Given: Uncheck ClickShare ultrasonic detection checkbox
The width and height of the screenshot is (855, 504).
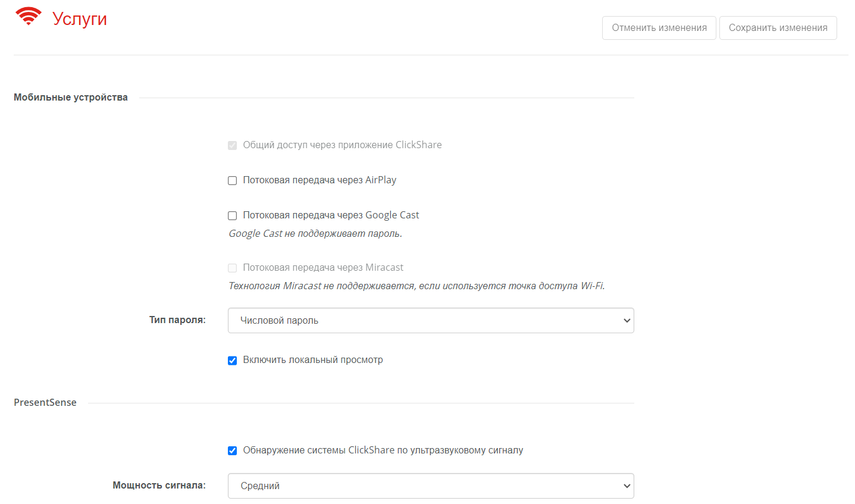Looking at the screenshot, I should tap(233, 450).
